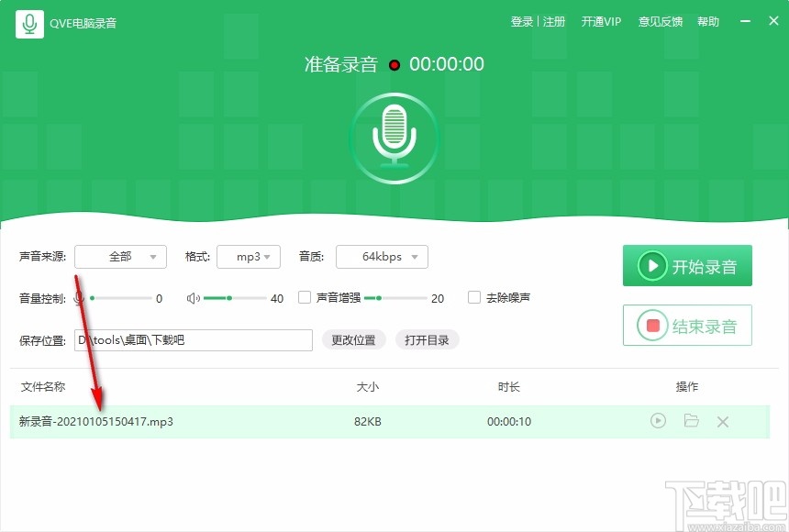The image size is (789, 532).
Task: Toggle 声音增强 off after enabling
Action: click(x=304, y=297)
